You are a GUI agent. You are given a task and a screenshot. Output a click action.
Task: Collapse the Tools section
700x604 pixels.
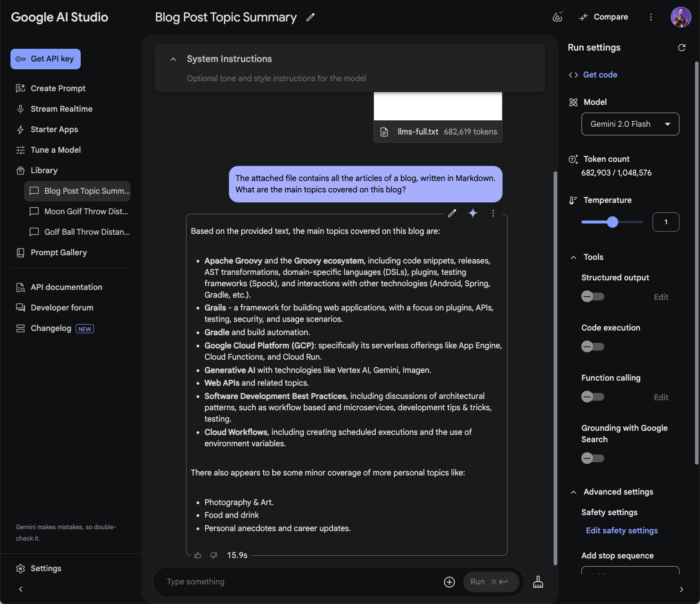click(x=573, y=258)
